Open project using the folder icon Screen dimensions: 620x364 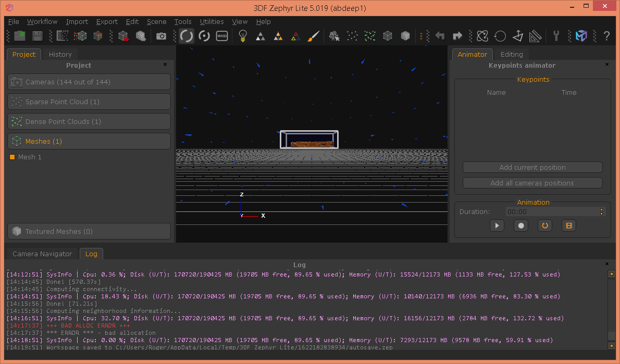point(20,36)
